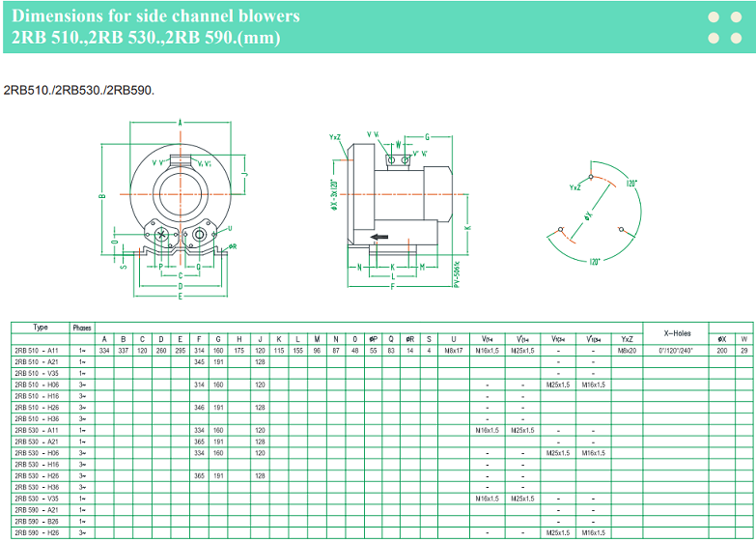Select the 2RB 530 - H06 row label

tap(37, 453)
